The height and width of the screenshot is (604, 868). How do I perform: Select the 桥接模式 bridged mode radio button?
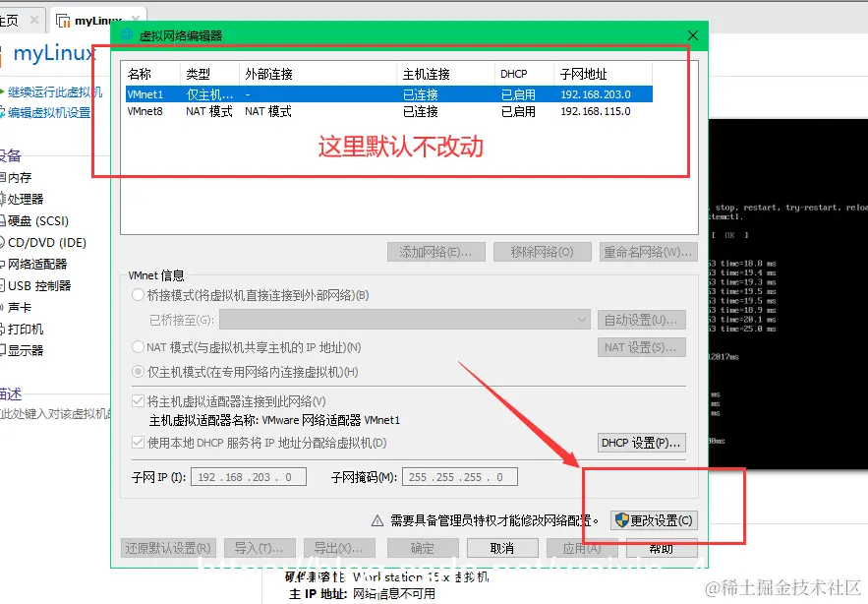click(x=137, y=295)
